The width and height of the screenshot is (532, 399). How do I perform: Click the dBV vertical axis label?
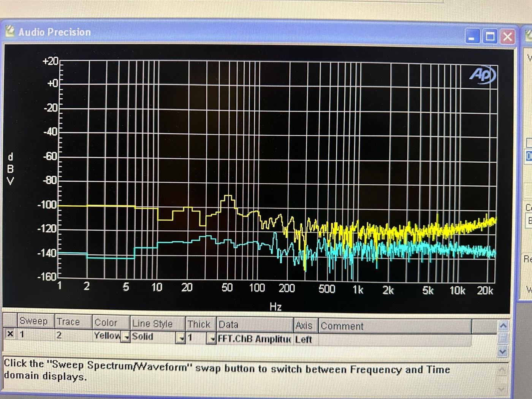[x=11, y=169]
